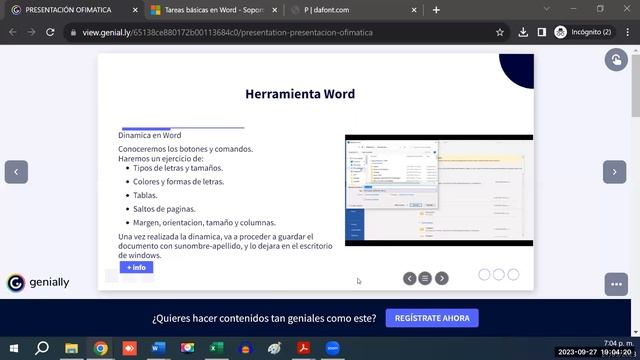Click the bullet Tipos de letras y tamaños
Viewport: 640px width, 360px height.
point(178,168)
